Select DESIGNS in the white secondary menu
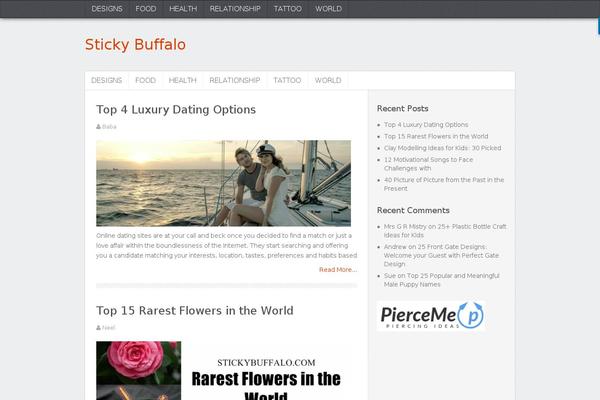 pyautogui.click(x=106, y=80)
